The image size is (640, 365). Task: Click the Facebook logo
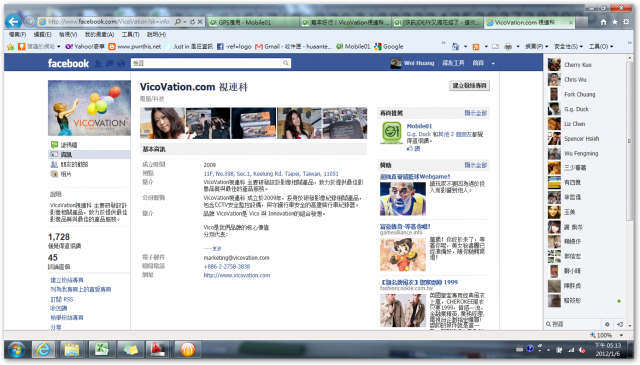(x=68, y=63)
